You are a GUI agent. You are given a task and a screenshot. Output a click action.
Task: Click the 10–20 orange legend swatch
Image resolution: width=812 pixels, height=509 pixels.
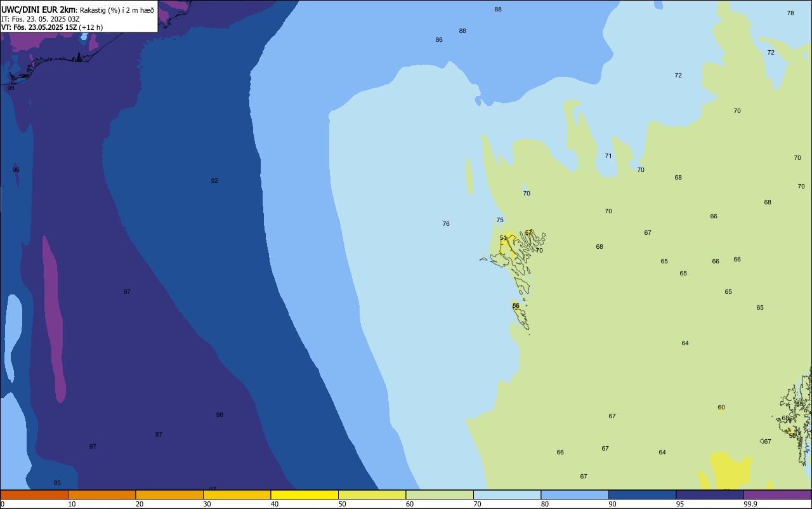101,494
